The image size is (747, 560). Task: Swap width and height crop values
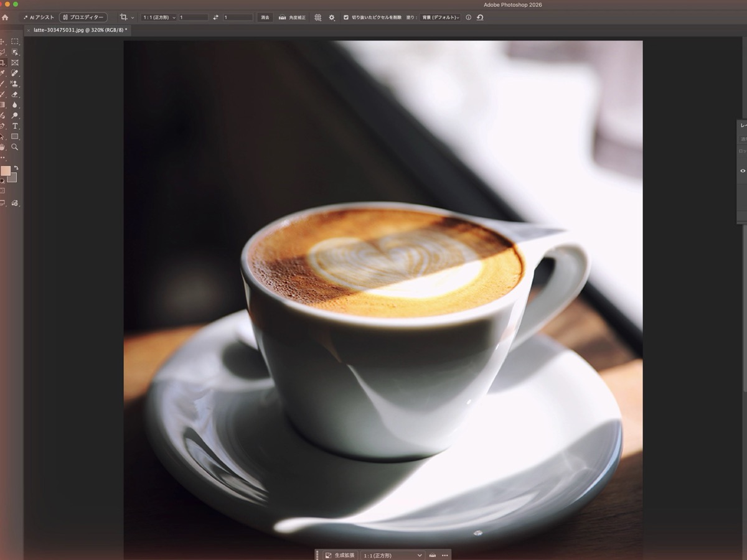215,17
